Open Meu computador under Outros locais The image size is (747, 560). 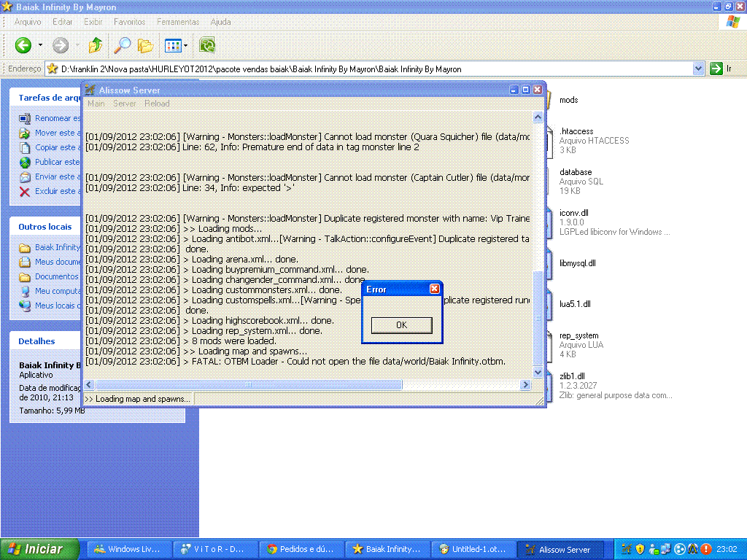tap(50, 291)
